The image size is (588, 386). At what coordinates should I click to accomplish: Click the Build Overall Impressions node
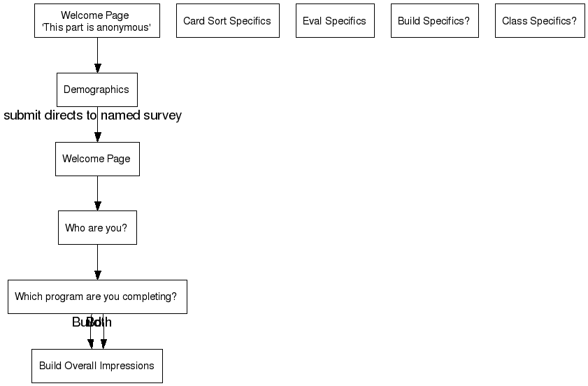(96, 366)
